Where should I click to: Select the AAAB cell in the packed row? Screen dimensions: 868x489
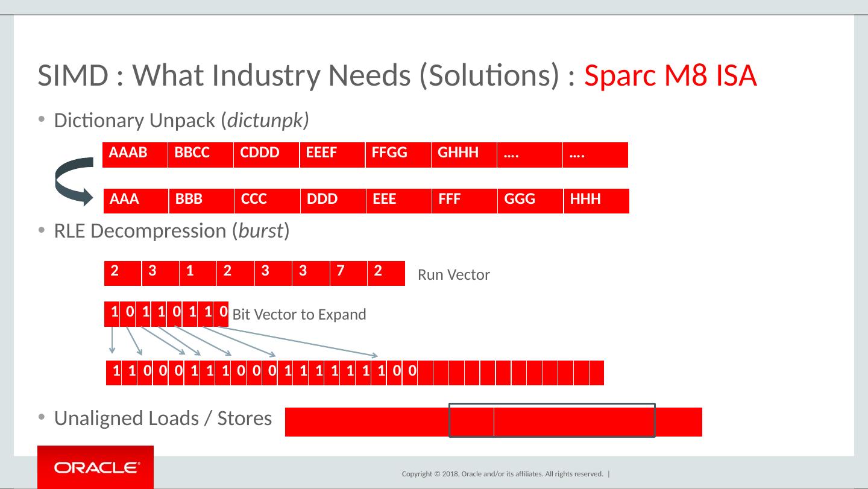pyautogui.click(x=135, y=154)
